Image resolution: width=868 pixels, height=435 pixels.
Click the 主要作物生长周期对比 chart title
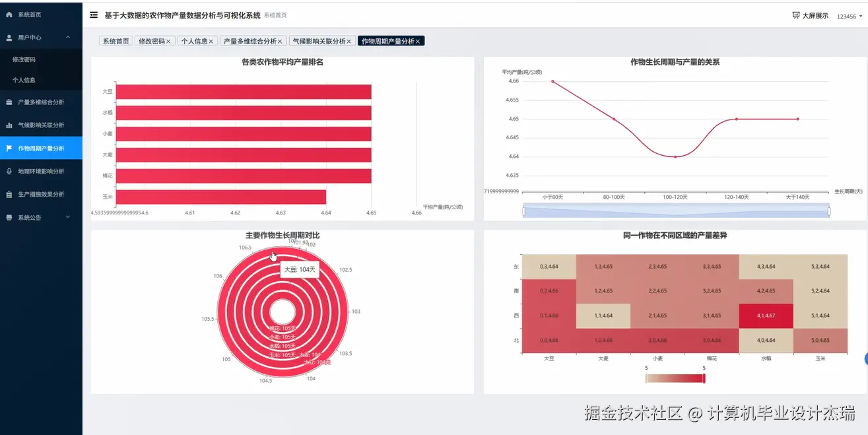pos(283,235)
